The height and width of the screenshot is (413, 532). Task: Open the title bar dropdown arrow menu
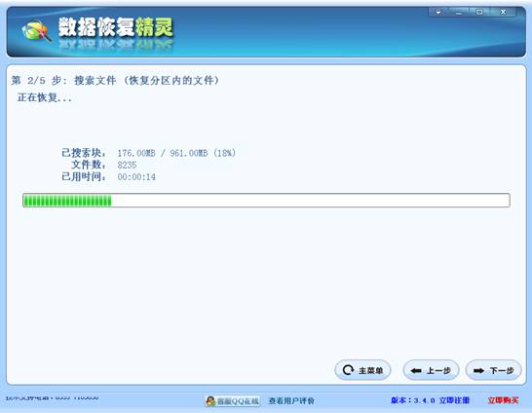[438, 13]
